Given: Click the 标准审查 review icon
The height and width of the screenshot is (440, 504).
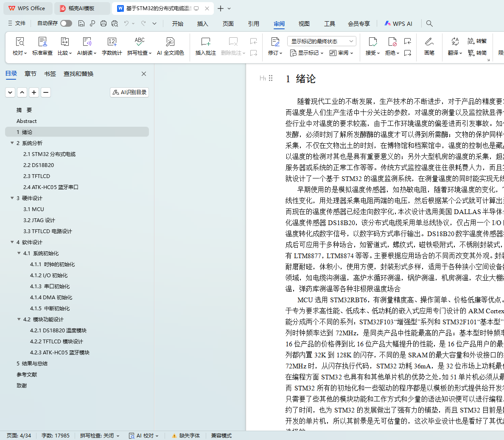Looking at the screenshot, I should coord(42,42).
